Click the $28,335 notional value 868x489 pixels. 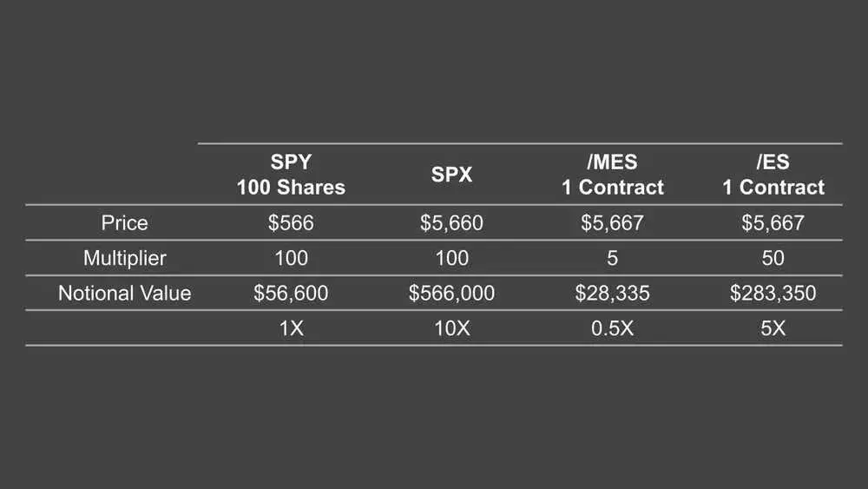pyautogui.click(x=612, y=293)
